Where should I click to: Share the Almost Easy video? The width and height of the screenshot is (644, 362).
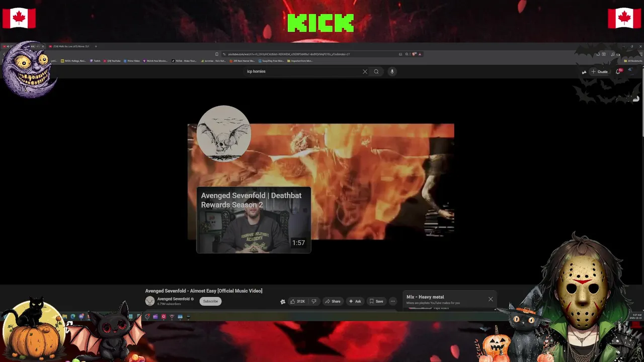[x=333, y=301]
